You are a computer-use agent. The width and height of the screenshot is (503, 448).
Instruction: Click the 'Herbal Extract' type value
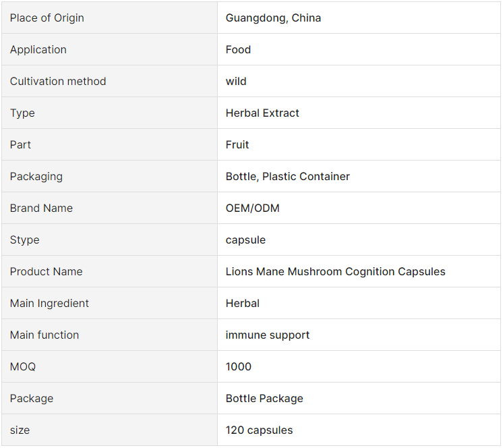tap(262, 113)
